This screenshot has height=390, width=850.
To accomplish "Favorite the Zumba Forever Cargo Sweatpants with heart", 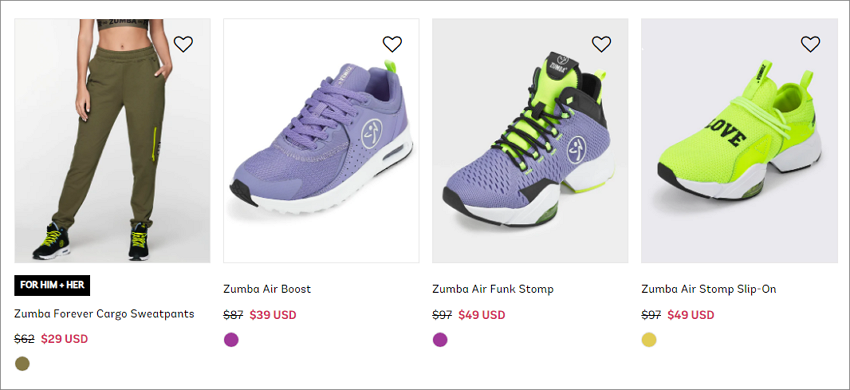I will tap(183, 44).
